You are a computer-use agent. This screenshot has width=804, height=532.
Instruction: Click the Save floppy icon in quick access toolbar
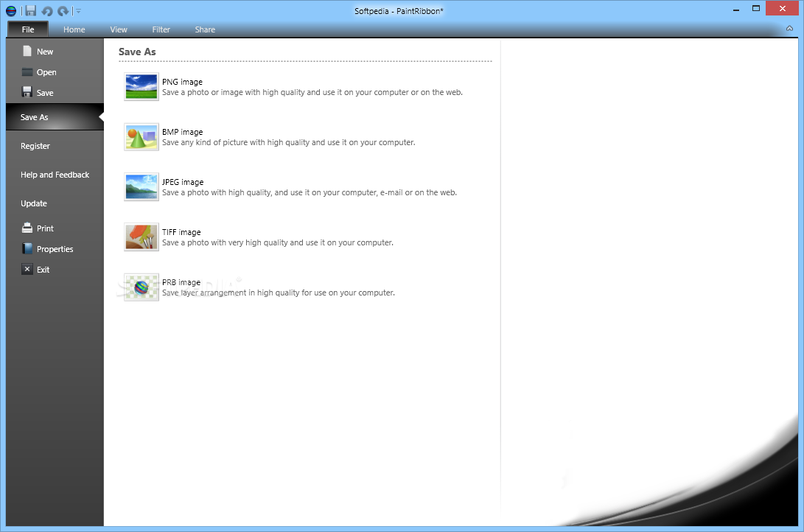31,11
